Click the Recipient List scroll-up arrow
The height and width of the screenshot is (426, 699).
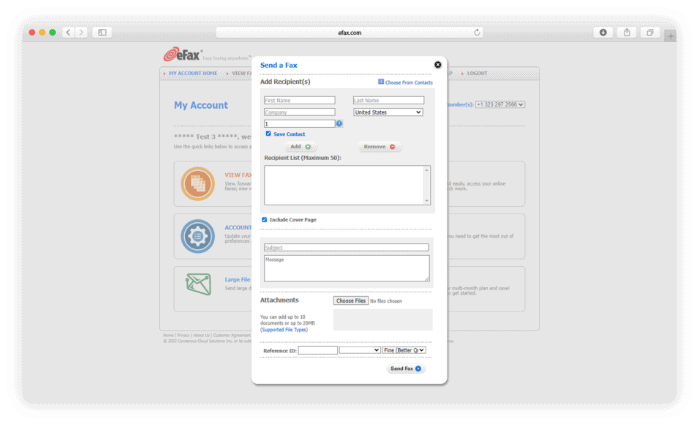(427, 170)
